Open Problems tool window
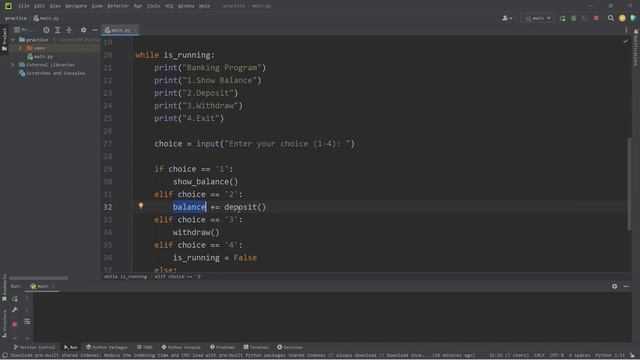This screenshot has width=640, height=360. [222, 347]
